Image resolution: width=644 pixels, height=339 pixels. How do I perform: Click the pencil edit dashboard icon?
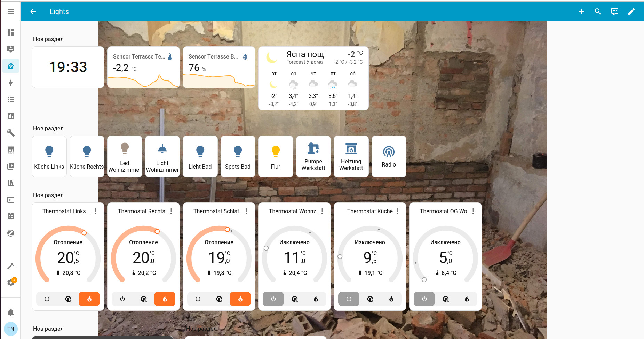click(631, 11)
